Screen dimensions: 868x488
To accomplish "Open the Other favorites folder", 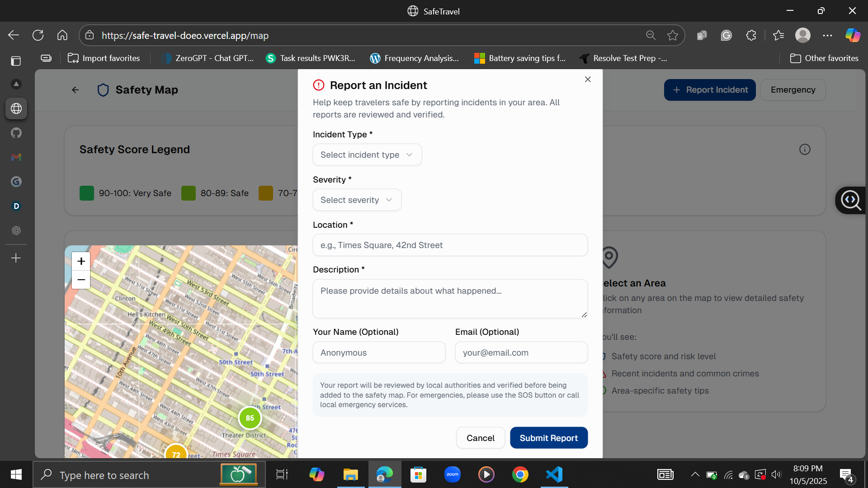I will [824, 58].
